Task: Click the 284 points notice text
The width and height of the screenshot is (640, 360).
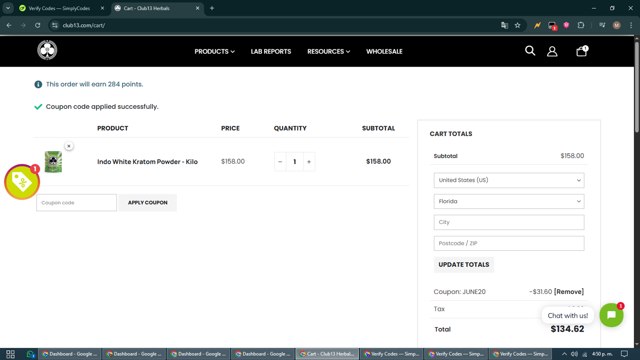Action: 94,84
